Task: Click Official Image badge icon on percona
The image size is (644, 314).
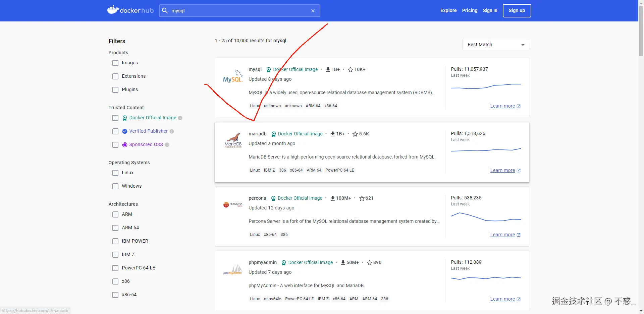Action: click(273, 198)
